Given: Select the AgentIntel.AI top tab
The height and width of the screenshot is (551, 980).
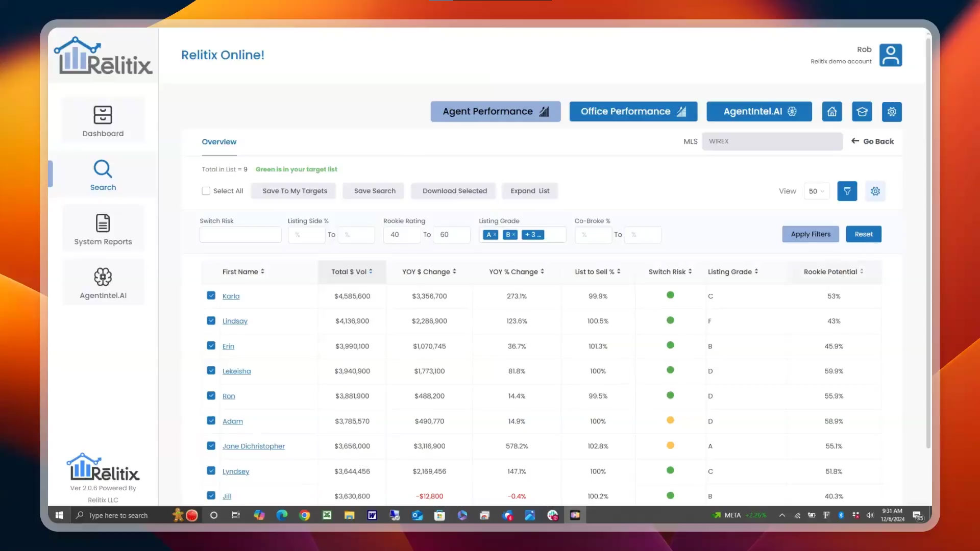Looking at the screenshot, I should point(759,111).
